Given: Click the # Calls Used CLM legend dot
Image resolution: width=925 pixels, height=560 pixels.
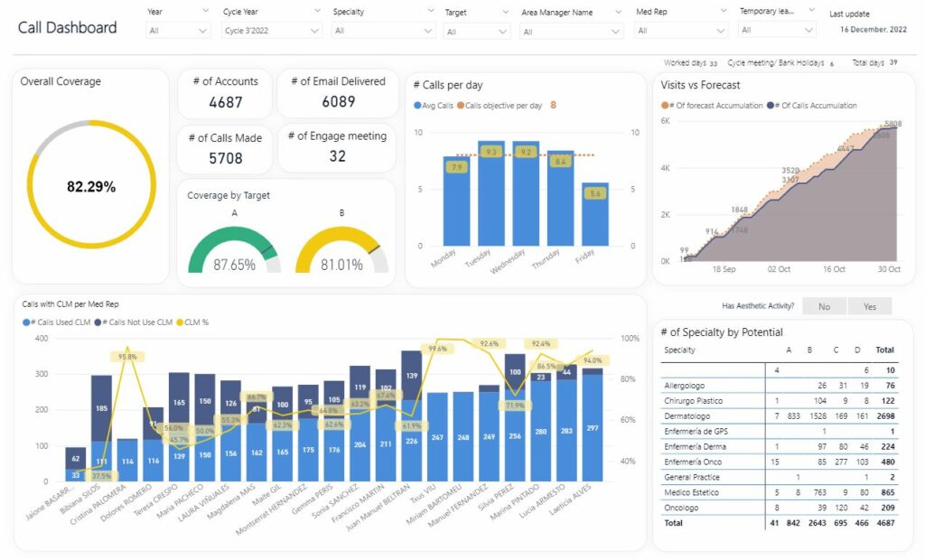Looking at the screenshot, I should click(x=26, y=322).
